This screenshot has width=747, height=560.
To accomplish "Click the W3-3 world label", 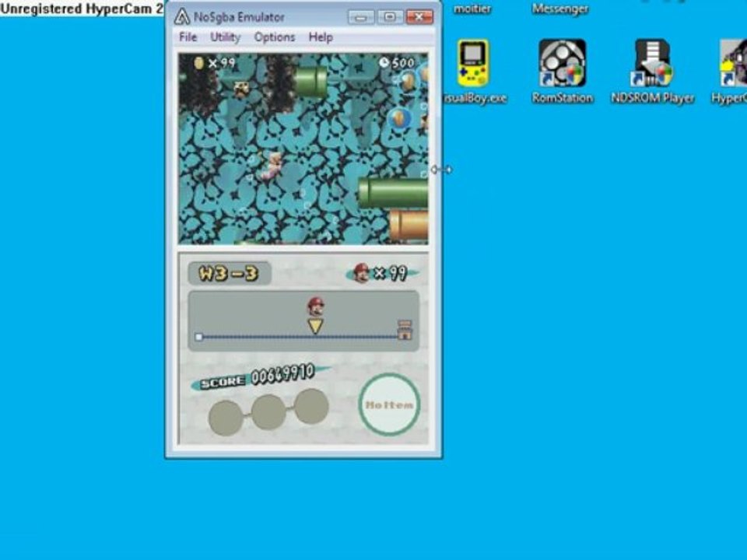I will point(229,273).
